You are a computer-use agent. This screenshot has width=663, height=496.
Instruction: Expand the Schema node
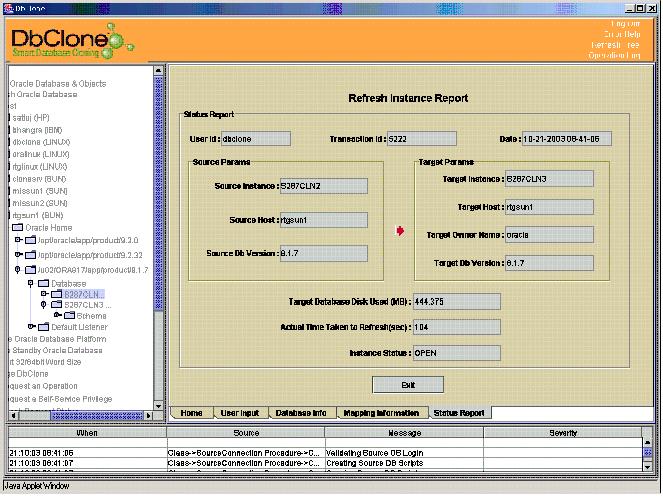tap(58, 315)
